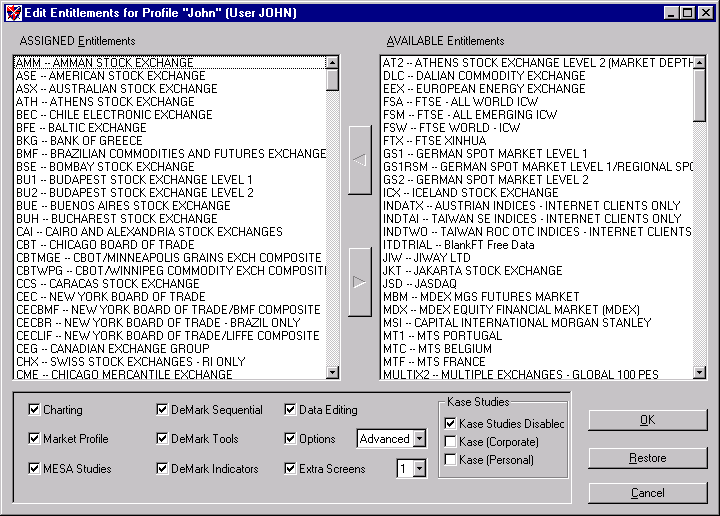Click available list scroll down arrow

point(699,372)
